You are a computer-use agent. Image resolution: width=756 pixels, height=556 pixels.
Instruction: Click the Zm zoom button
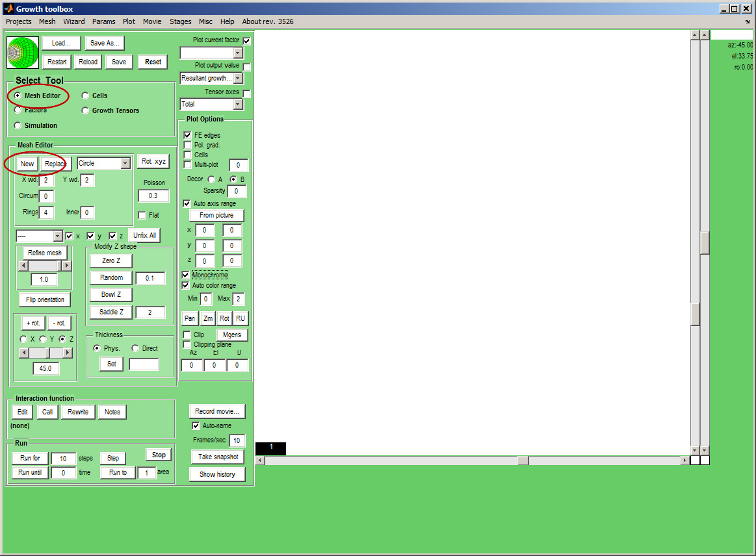point(207,318)
